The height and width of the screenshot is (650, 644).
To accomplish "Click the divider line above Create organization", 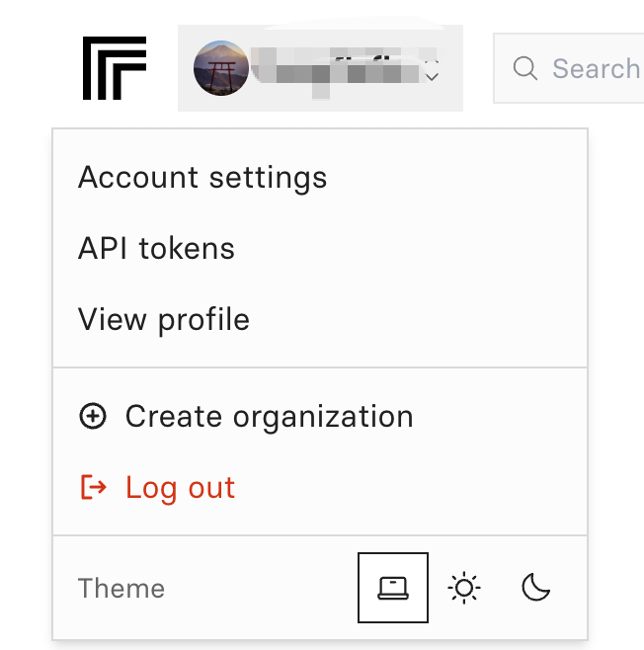I will 319,367.
